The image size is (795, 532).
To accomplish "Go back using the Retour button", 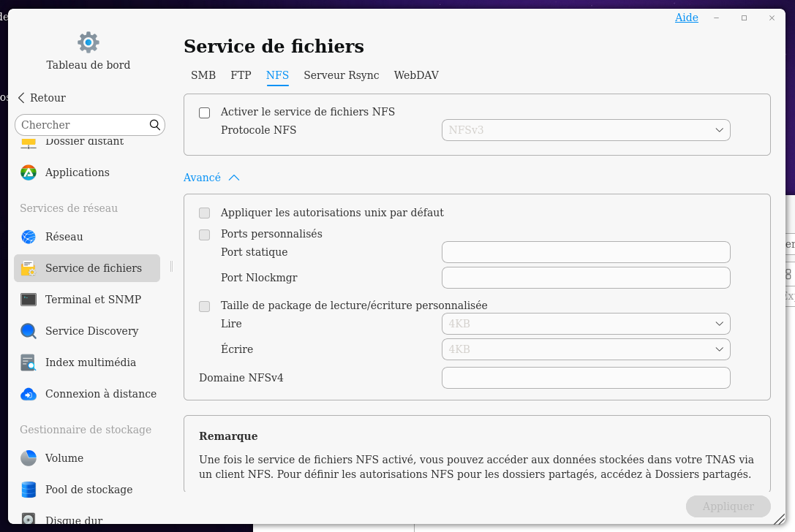I will point(42,98).
